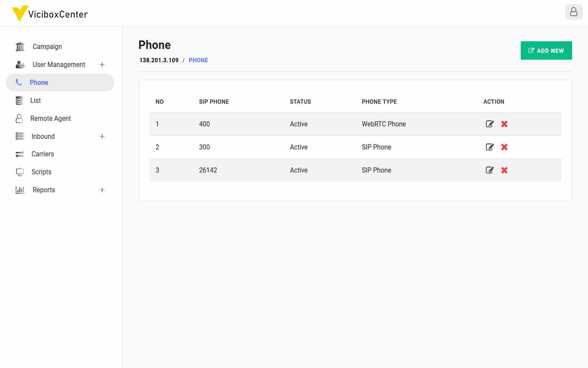
Task: Open the Scripts section
Action: pos(41,172)
